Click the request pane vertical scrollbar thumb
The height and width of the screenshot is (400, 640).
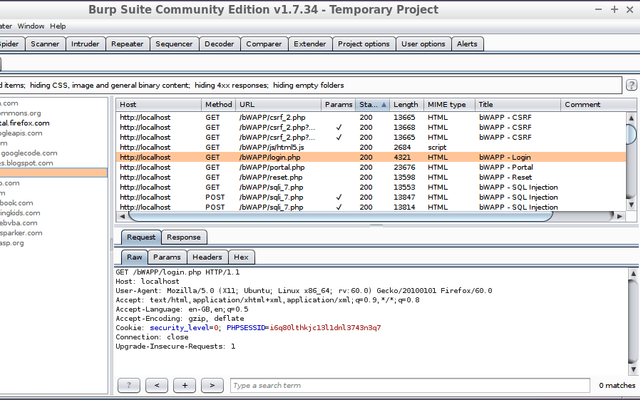[633, 320]
